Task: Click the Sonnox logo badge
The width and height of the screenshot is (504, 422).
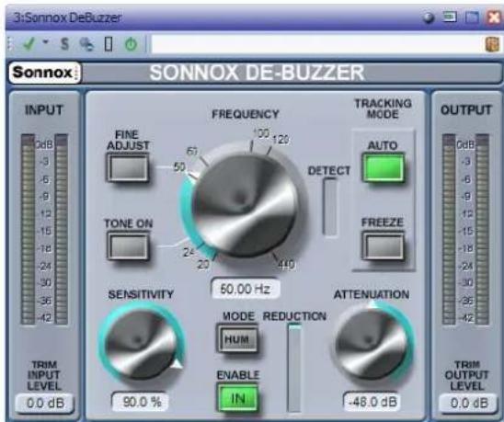Action: point(45,73)
